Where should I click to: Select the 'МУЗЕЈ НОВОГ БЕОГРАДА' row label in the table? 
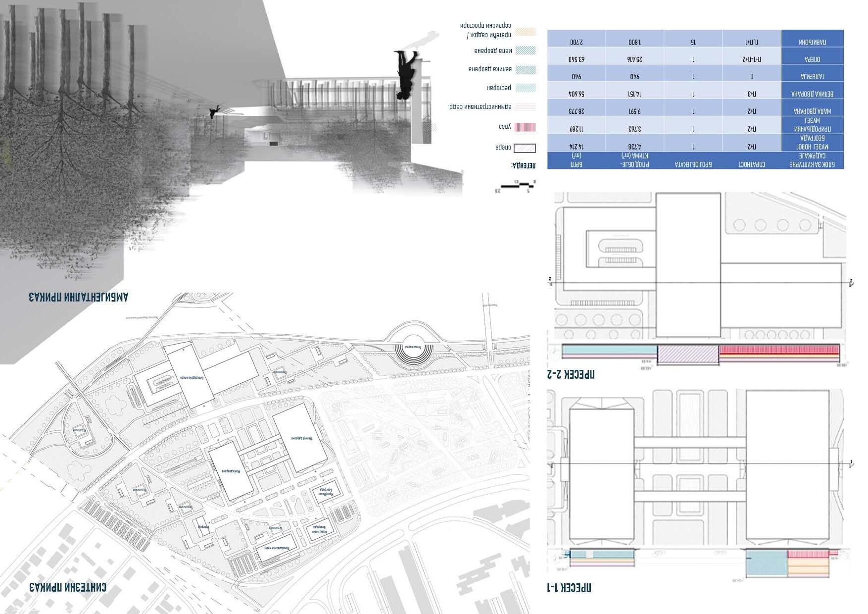click(812, 143)
